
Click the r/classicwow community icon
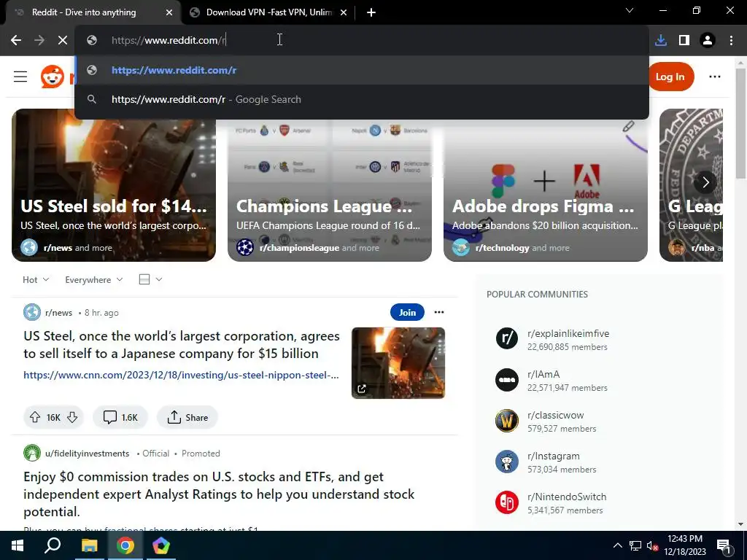pos(506,421)
